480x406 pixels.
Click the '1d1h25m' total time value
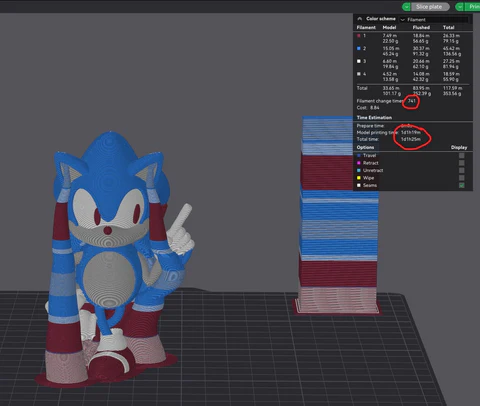(411, 139)
